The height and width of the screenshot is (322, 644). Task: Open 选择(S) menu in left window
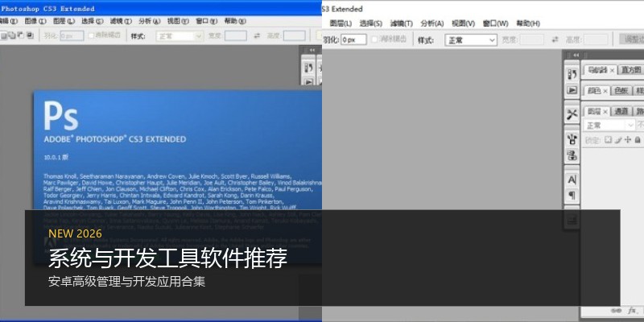[92, 22]
